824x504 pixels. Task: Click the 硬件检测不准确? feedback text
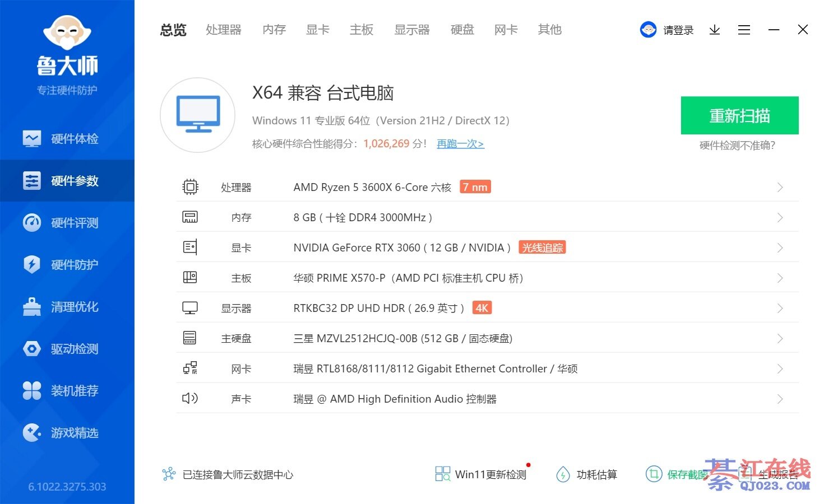(x=737, y=146)
